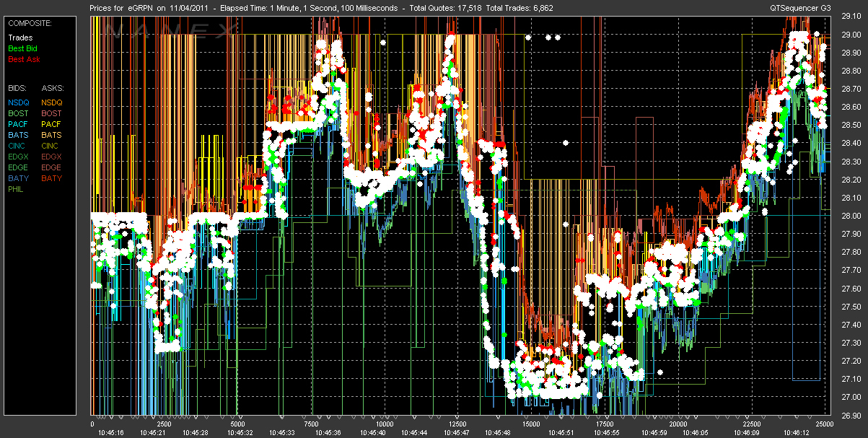Click the QTSequencer G3 title text
Screen dimensions: 868x438
(x=799, y=9)
